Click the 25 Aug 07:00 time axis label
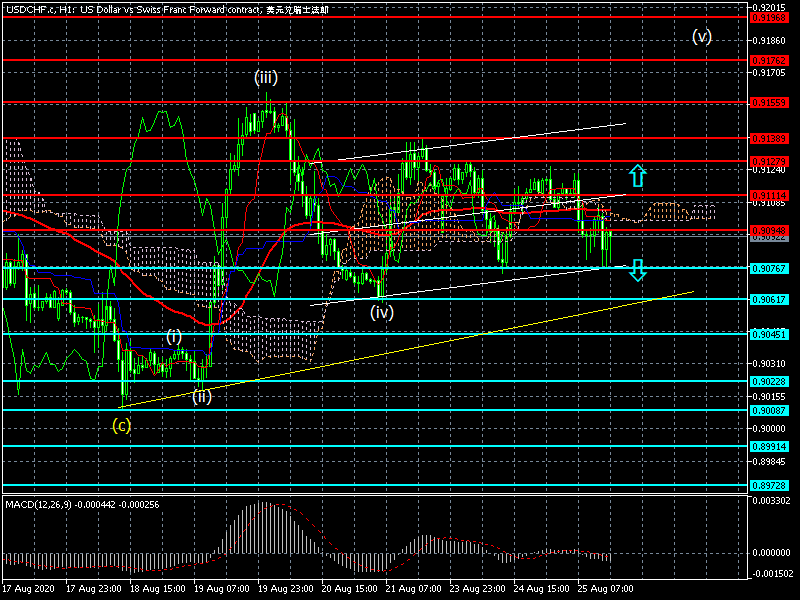Image resolution: width=800 pixels, height=600 pixels. (606, 589)
